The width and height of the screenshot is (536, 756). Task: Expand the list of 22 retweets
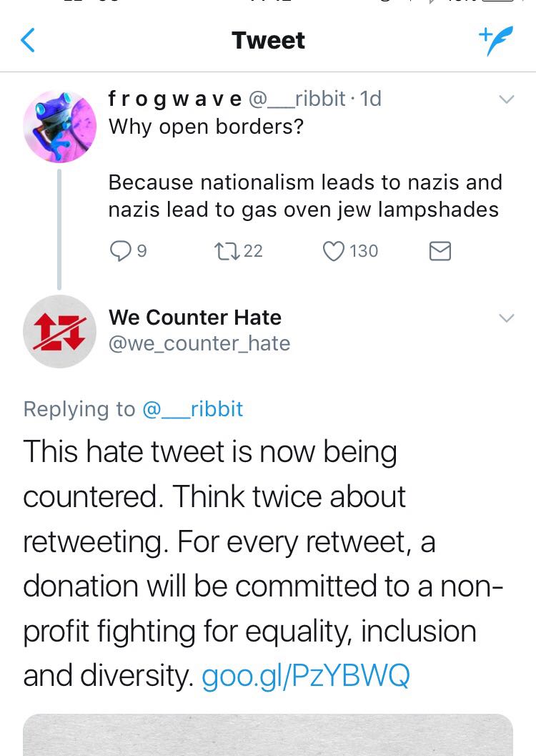point(253,251)
